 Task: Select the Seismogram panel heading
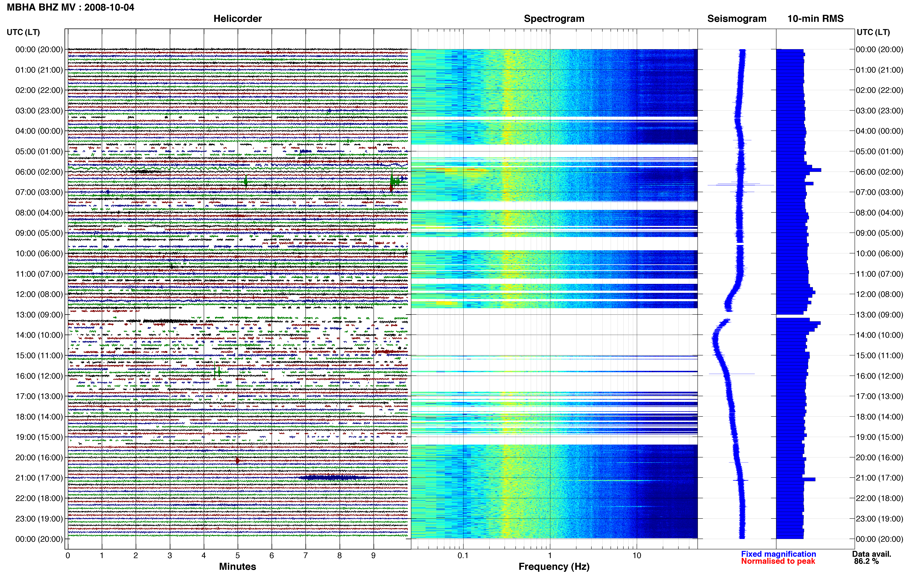coord(736,19)
